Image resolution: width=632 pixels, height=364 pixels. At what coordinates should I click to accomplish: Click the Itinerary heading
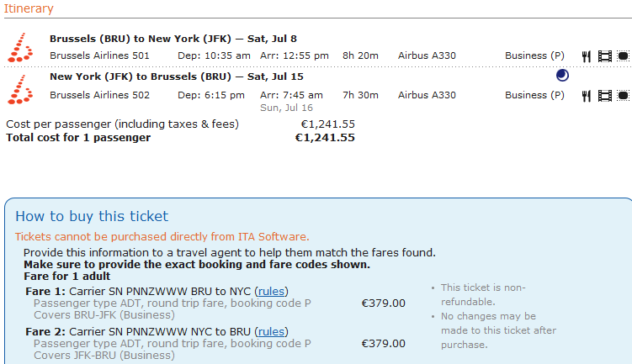pyautogui.click(x=29, y=8)
